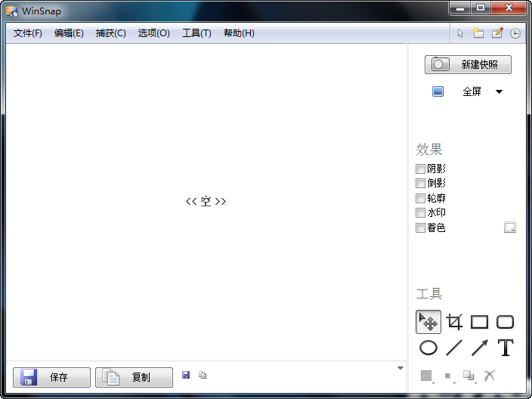Open the small arrow above the effects panel
Viewport: 532px width, 399px height.
(401, 368)
